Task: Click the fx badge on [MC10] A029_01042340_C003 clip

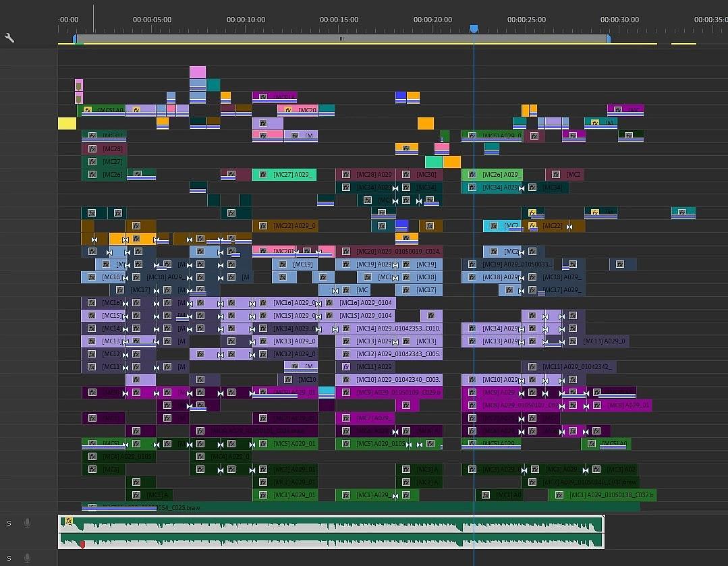Action: pos(346,380)
